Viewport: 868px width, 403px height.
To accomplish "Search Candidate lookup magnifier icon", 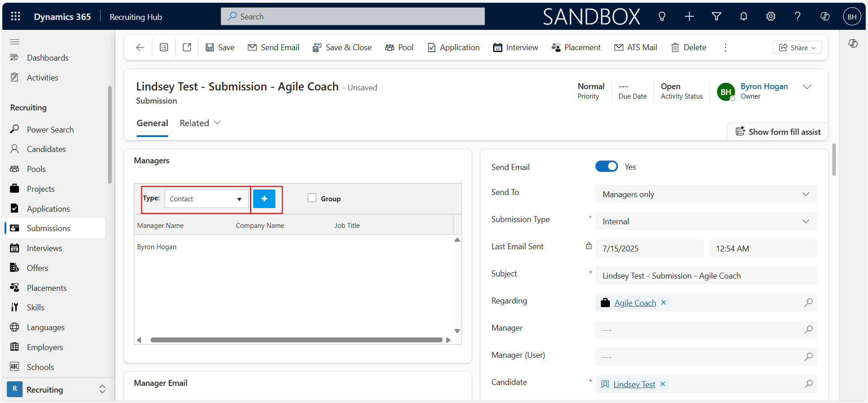I will pyautogui.click(x=808, y=384).
